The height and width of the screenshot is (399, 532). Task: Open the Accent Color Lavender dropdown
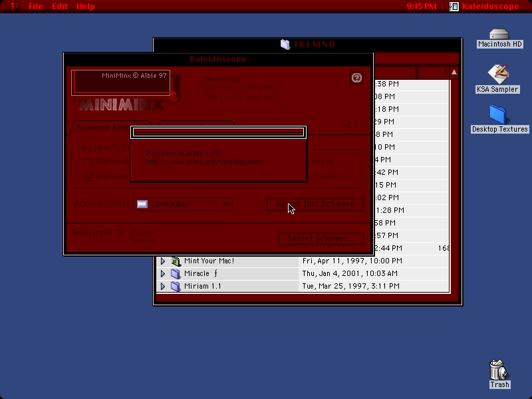183,204
